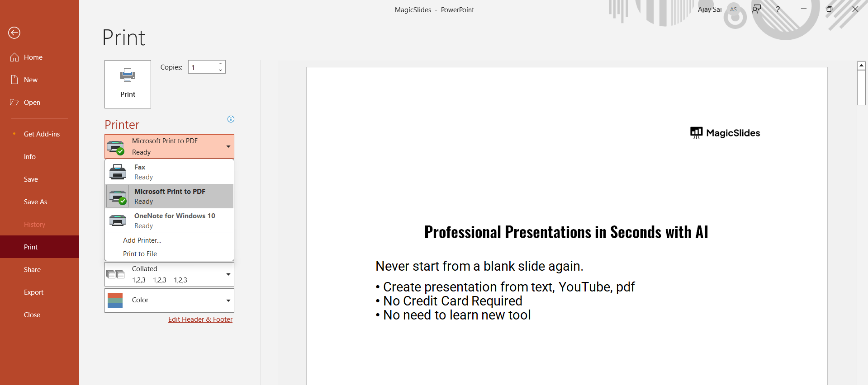The image size is (868, 385).
Task: Click the Home house icon
Action: [x=14, y=57]
